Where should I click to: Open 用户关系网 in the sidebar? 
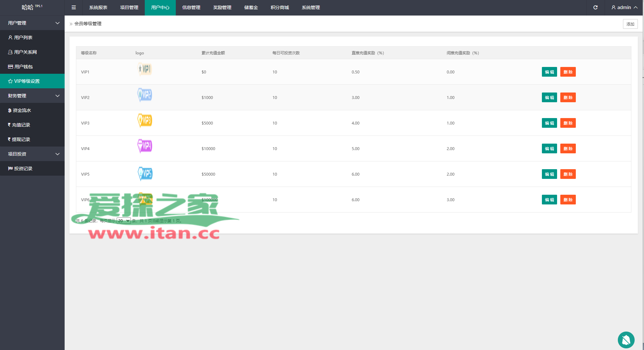(x=25, y=52)
